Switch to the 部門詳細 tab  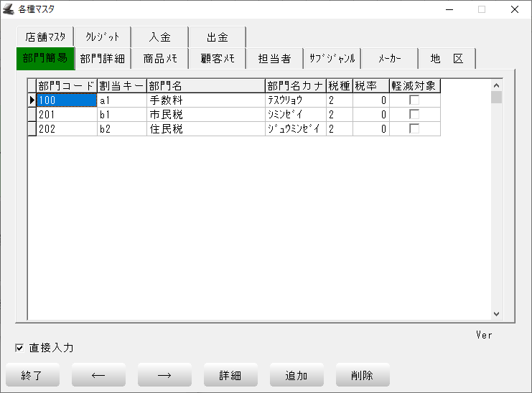(x=103, y=59)
